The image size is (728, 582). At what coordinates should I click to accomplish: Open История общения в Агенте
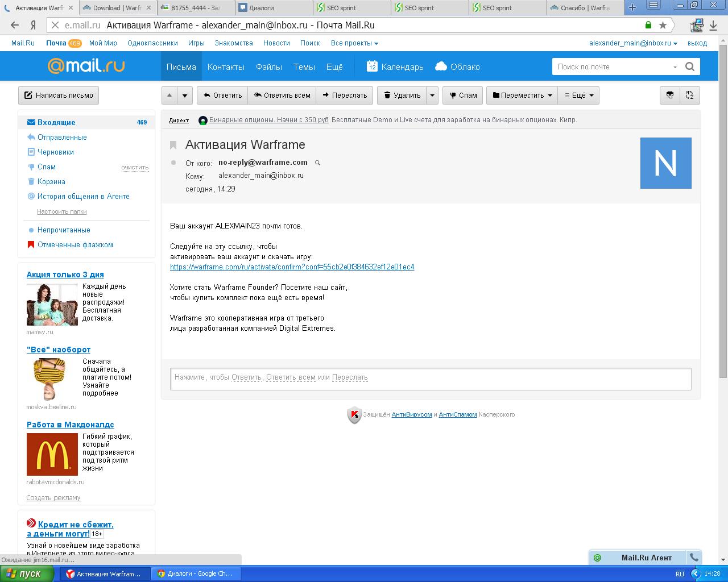click(84, 196)
